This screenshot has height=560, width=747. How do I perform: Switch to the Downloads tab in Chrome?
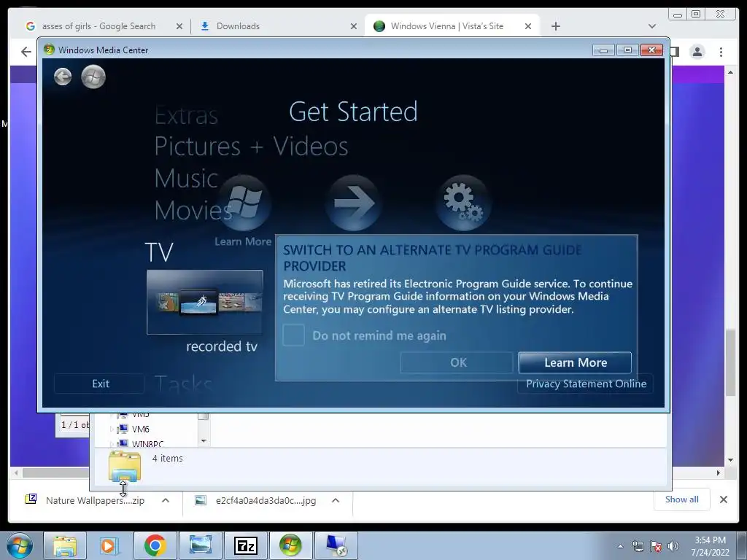click(x=238, y=26)
